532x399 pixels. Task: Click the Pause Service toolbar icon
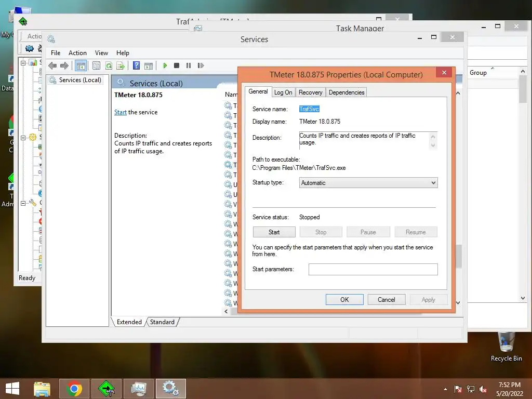click(x=189, y=65)
